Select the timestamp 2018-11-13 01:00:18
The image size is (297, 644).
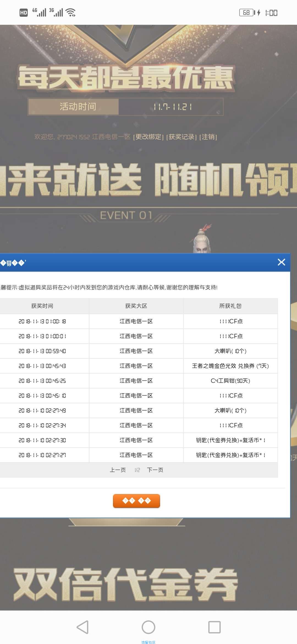coord(42,321)
